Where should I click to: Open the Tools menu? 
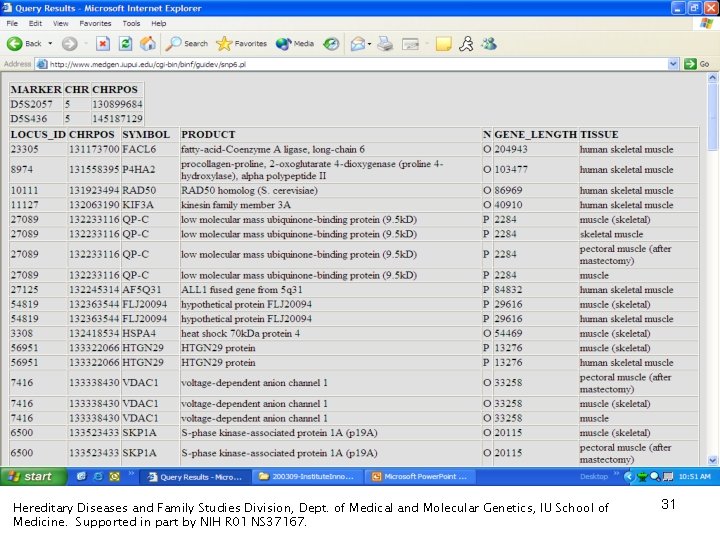[131, 23]
